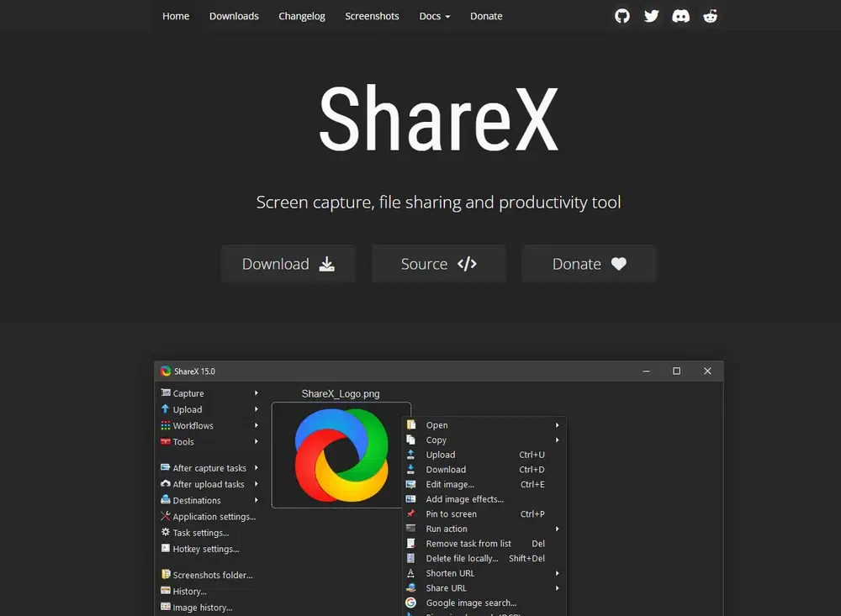
Task: Open the Changelog page link
Action: tap(302, 16)
